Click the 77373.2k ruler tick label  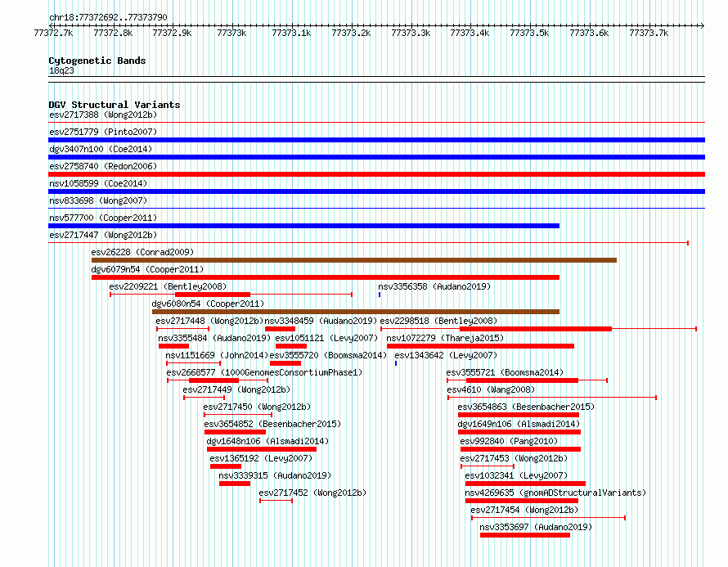pos(351,33)
